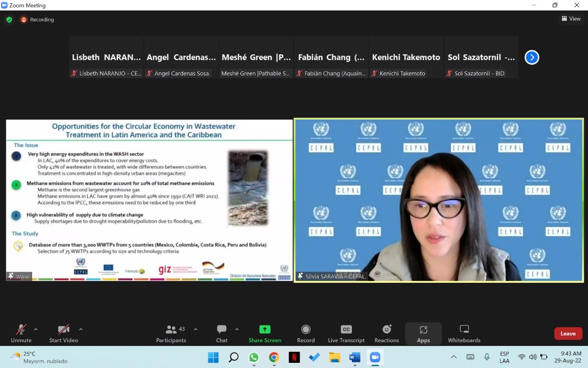Image resolution: width=588 pixels, height=368 pixels.
Task: Open WhatsApp from the Windows taskbar
Action: pos(254,357)
